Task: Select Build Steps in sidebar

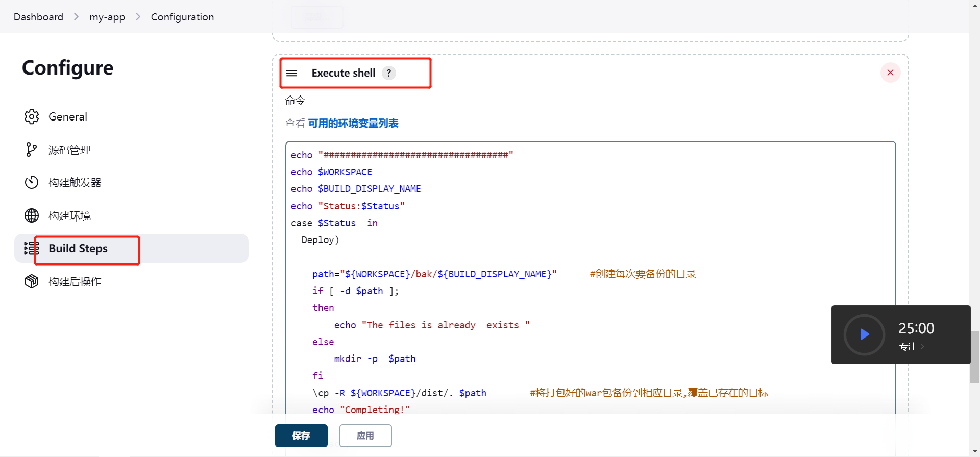Action: pos(78,249)
